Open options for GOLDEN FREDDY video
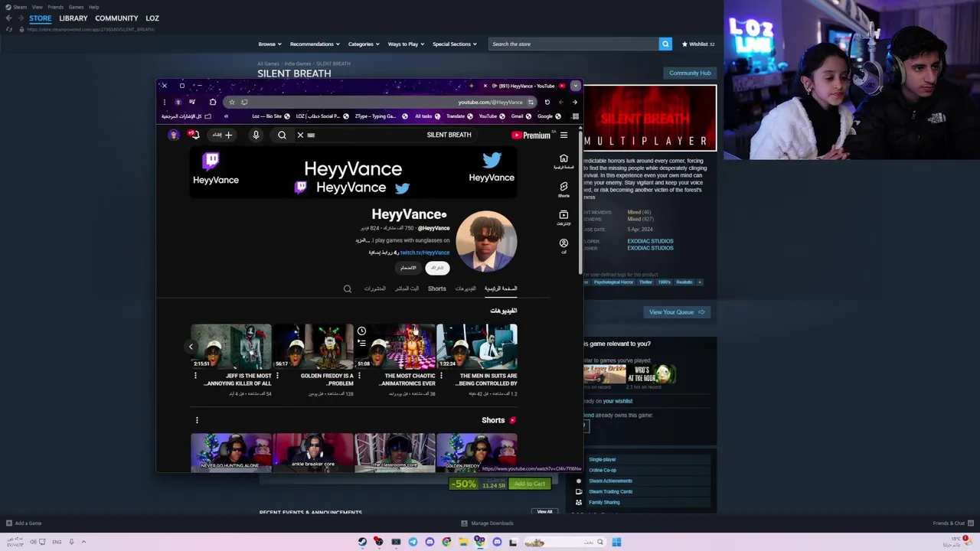 tap(277, 376)
